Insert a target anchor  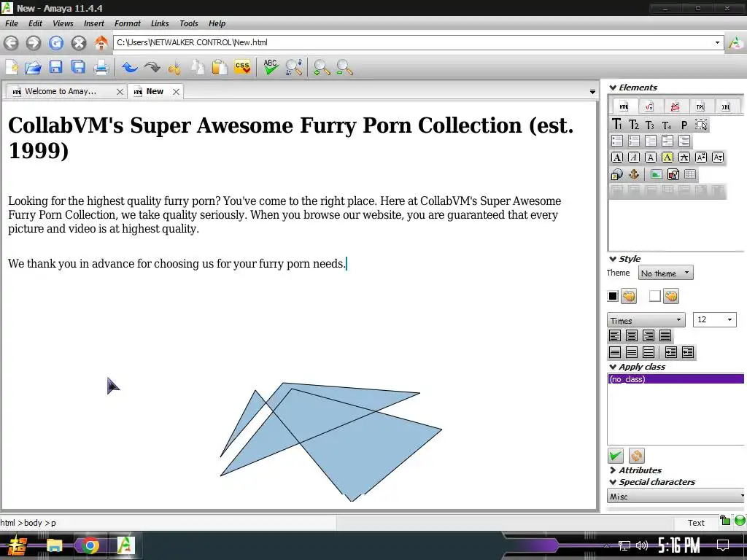[x=634, y=174]
